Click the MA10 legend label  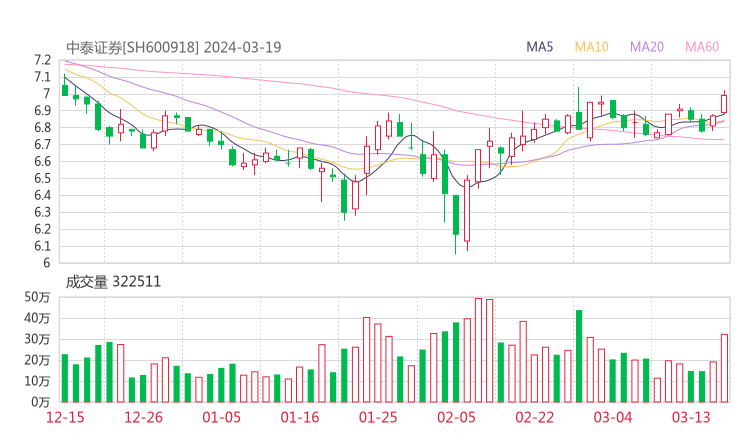coord(591,47)
